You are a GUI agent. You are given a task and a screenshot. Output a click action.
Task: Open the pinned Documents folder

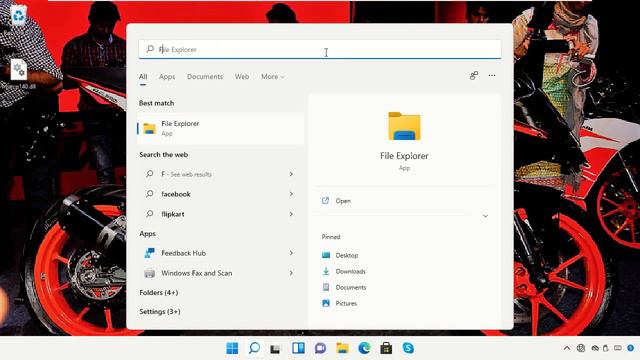344,287
